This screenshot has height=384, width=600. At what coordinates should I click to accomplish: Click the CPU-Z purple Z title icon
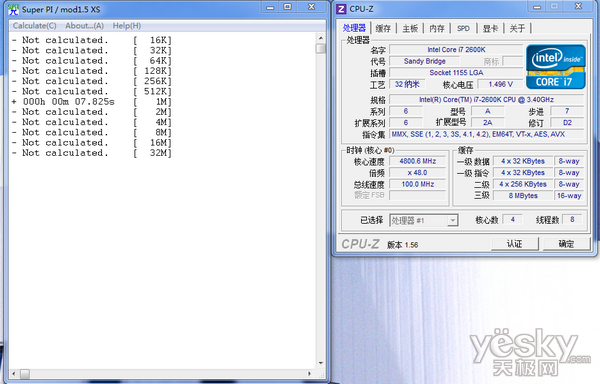click(341, 9)
